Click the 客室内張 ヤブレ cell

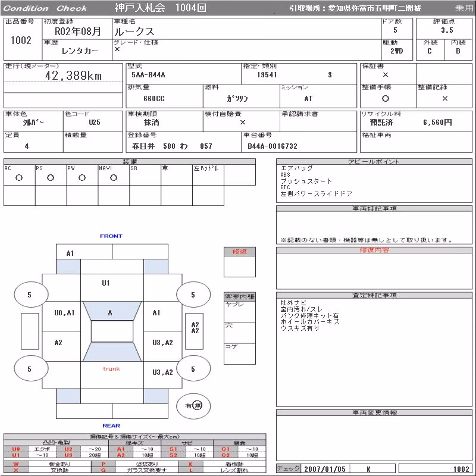240,311
